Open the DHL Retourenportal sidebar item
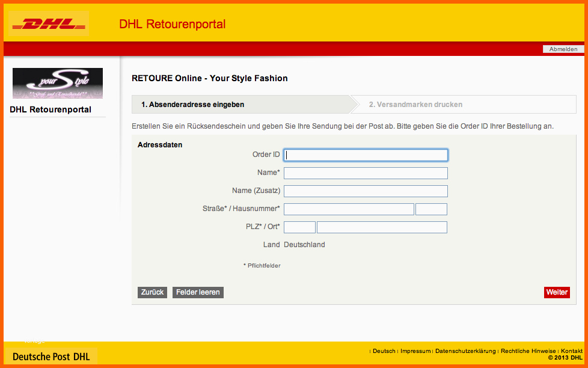This screenshot has height=368, width=588. tap(51, 109)
